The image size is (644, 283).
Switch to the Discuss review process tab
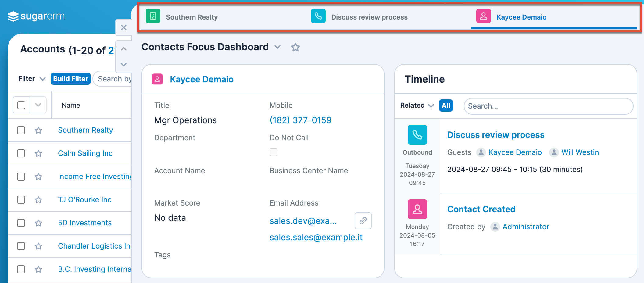click(369, 17)
